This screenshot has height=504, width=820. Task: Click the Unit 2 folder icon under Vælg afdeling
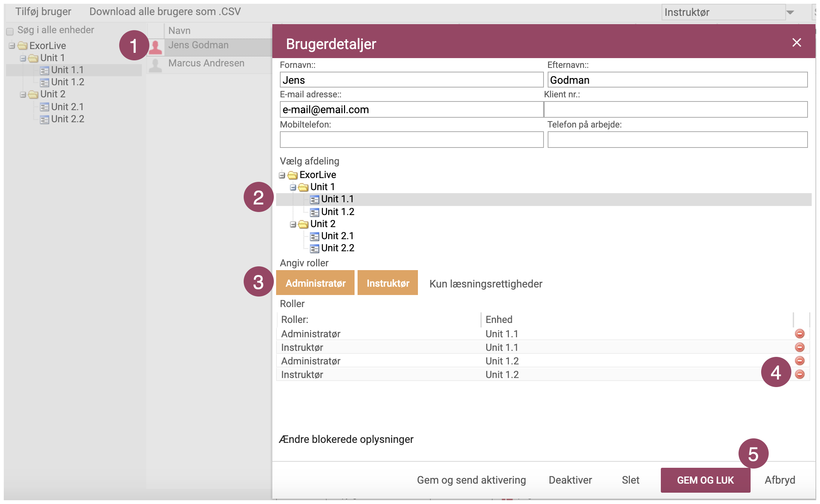[303, 224]
